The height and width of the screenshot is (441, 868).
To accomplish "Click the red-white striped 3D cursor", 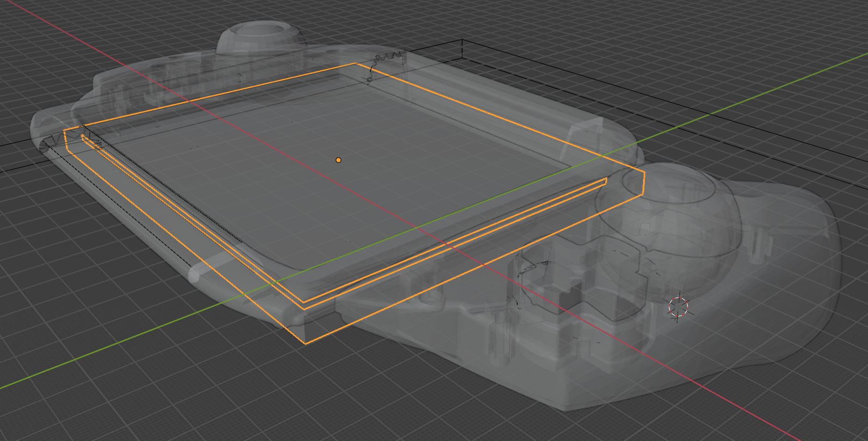I will [678, 307].
